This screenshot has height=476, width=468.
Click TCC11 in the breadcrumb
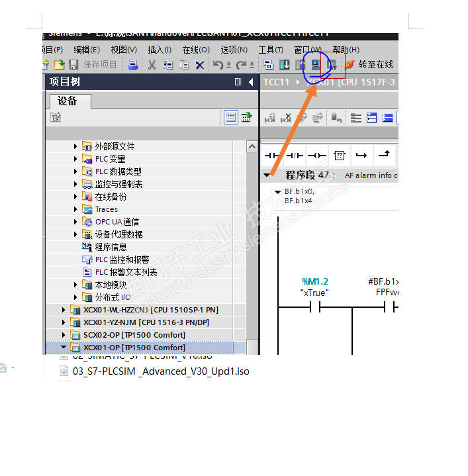[x=276, y=82]
